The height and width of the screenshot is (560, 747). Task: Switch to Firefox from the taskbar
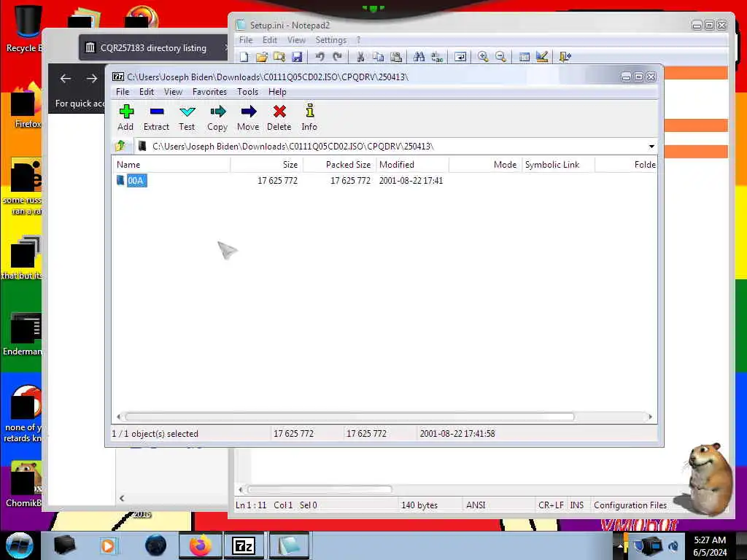[x=200, y=545]
